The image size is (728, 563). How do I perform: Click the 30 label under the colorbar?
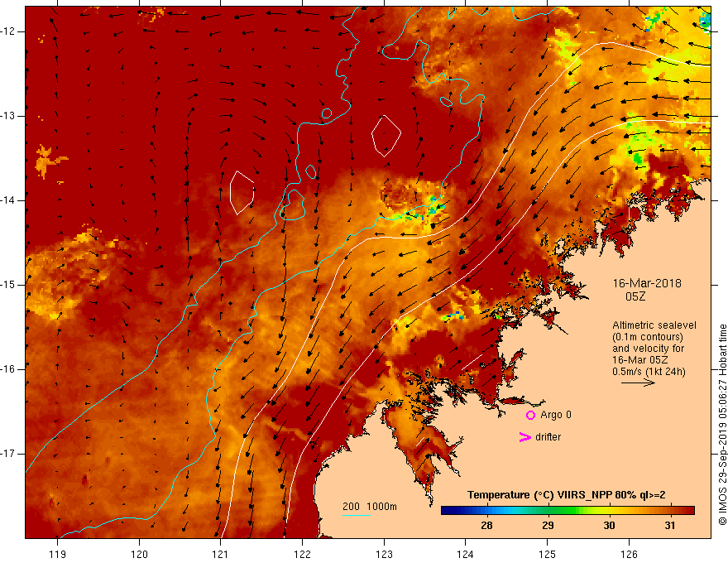(609, 526)
